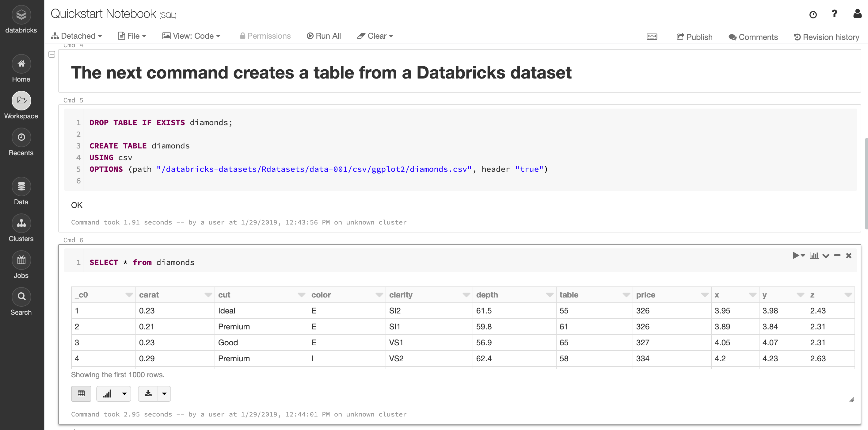Open the Search panel
Screen dimensions: 868x430
21,301
